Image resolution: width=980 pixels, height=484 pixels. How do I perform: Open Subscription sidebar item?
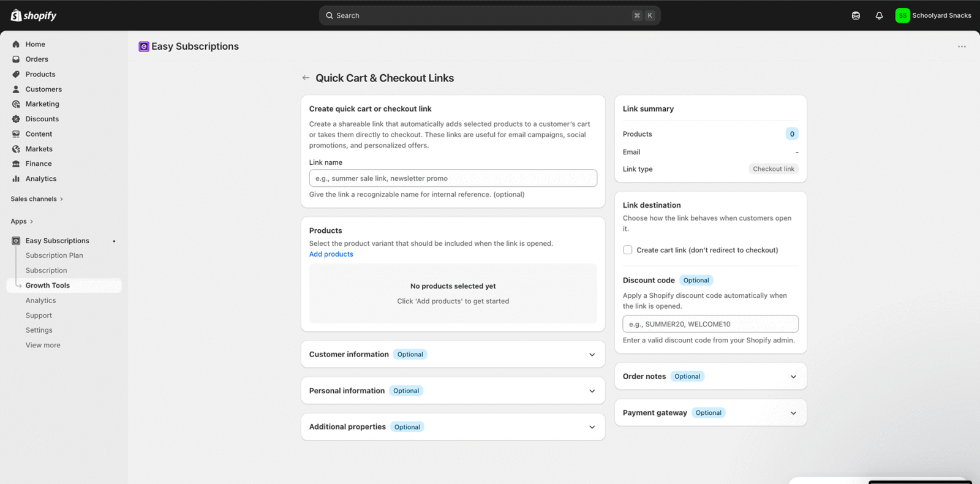(47, 270)
